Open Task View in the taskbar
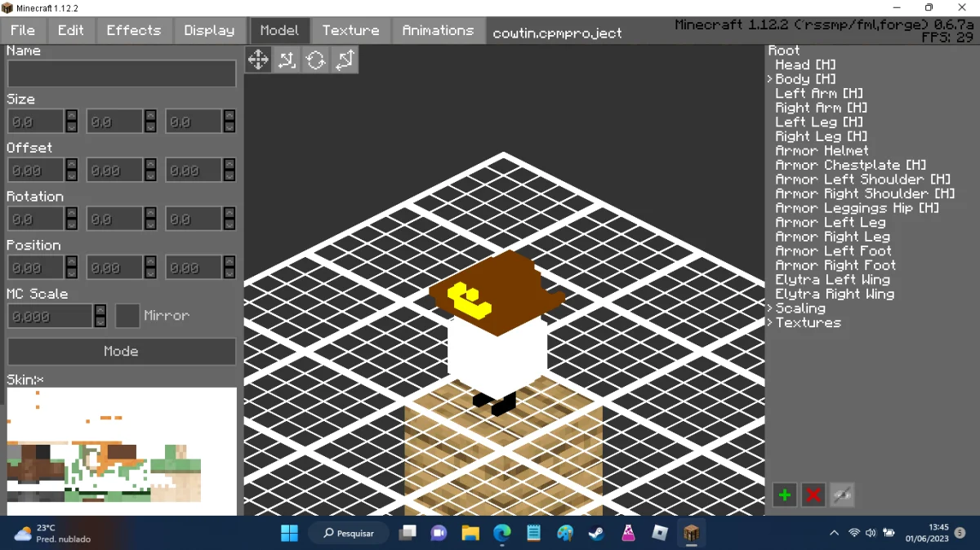The width and height of the screenshot is (980, 550). [x=408, y=533]
